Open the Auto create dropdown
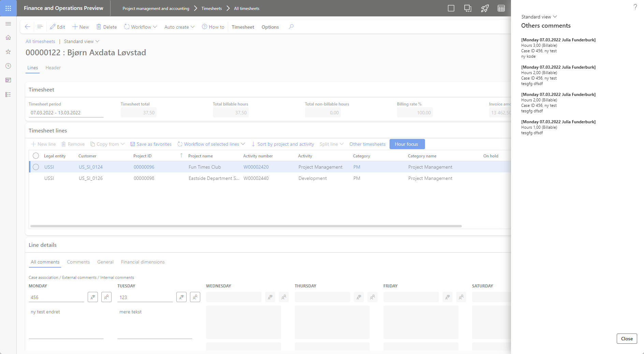Viewport: 644px width, 354px height. pyautogui.click(x=179, y=27)
